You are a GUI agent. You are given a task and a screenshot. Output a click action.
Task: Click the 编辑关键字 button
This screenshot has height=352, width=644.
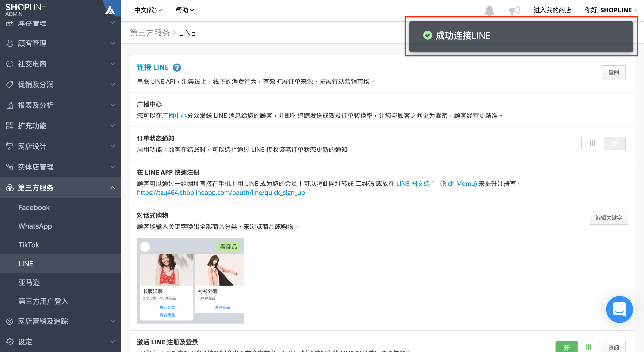(608, 218)
